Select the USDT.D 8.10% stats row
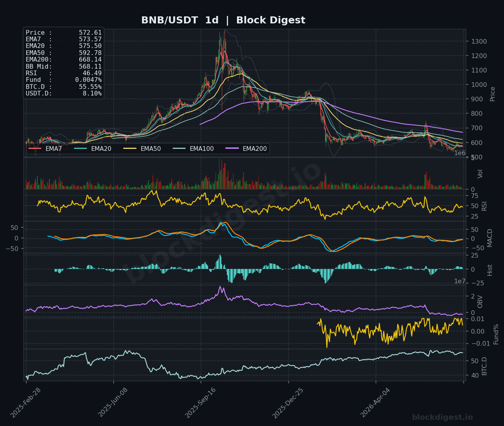 click(64, 94)
